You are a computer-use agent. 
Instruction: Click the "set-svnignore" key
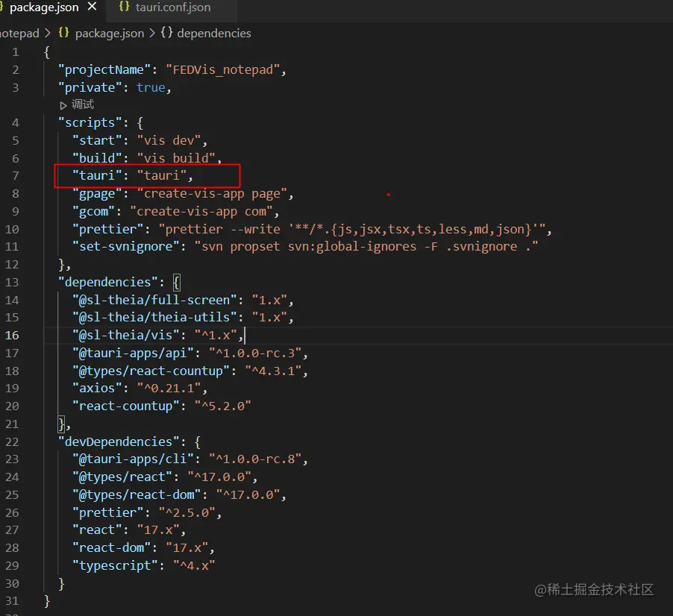126,247
